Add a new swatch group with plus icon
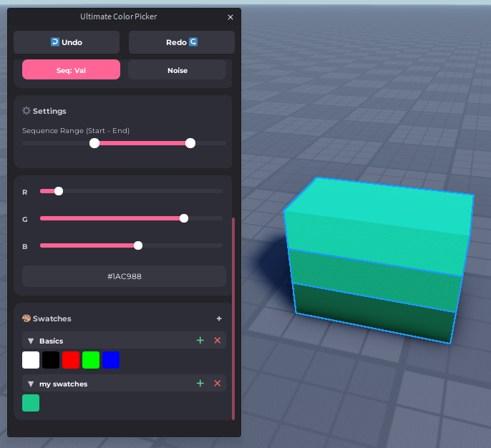 point(219,318)
